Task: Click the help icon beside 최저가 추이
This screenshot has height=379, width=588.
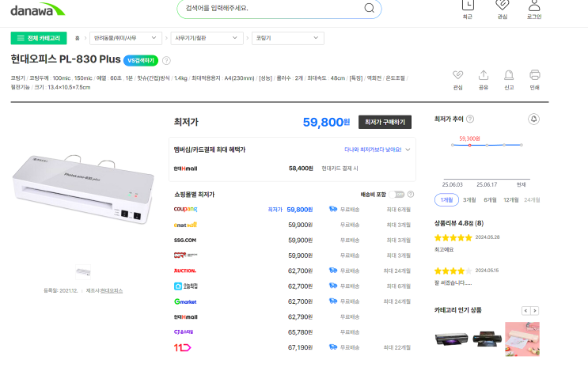Action: (x=470, y=119)
